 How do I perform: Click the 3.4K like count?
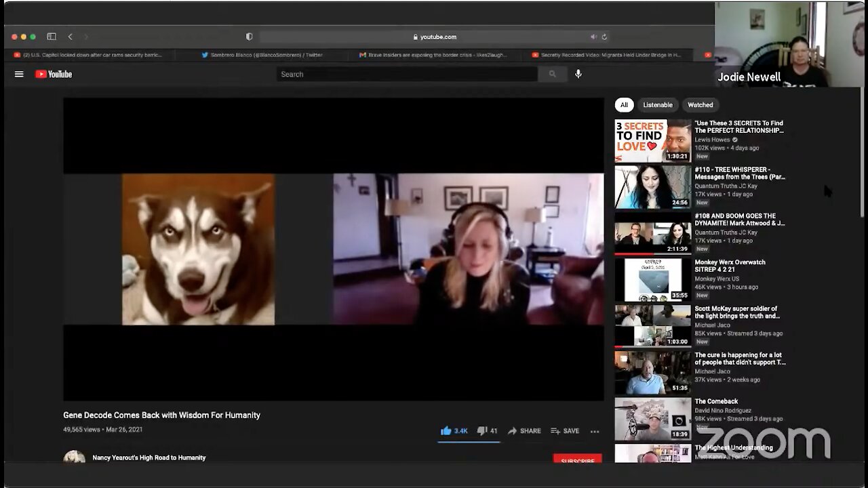tap(461, 431)
